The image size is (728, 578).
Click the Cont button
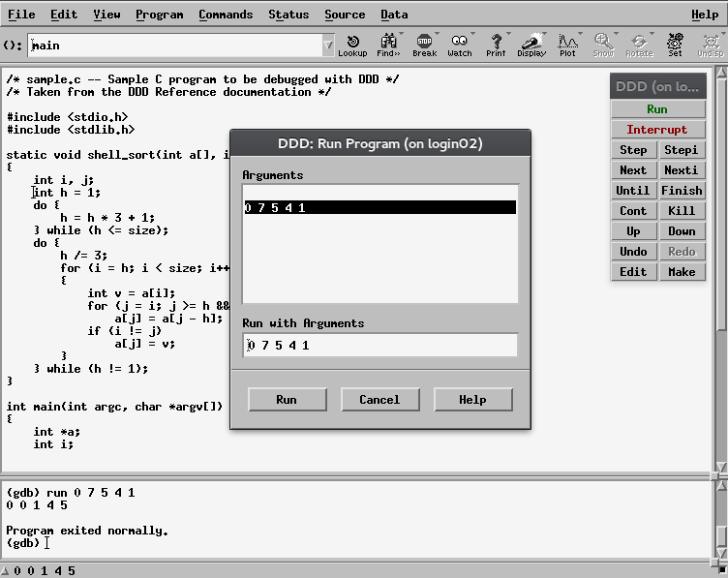(633, 211)
